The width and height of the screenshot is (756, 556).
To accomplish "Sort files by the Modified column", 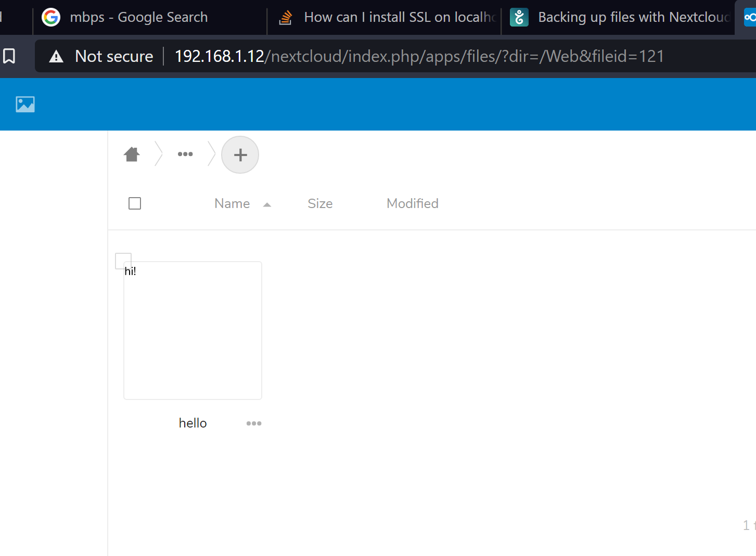I will 412,204.
